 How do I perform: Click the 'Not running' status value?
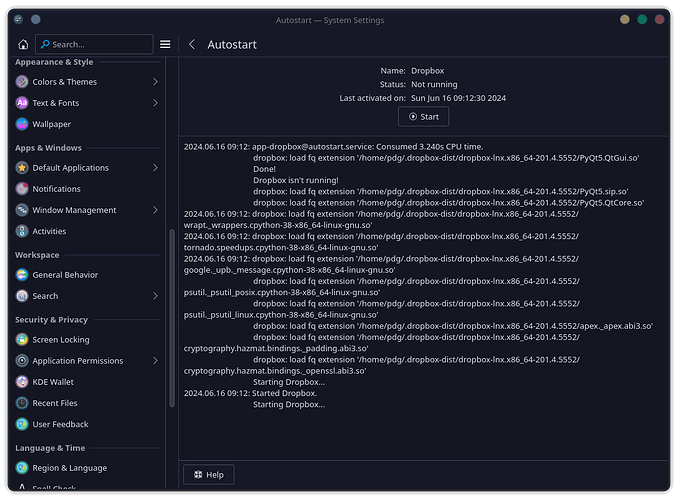(434, 84)
